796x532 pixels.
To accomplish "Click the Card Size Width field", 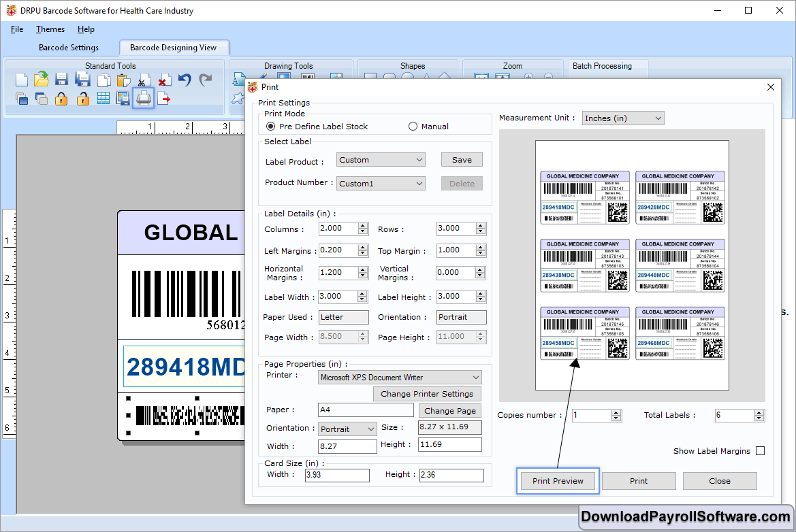I will [x=337, y=476].
